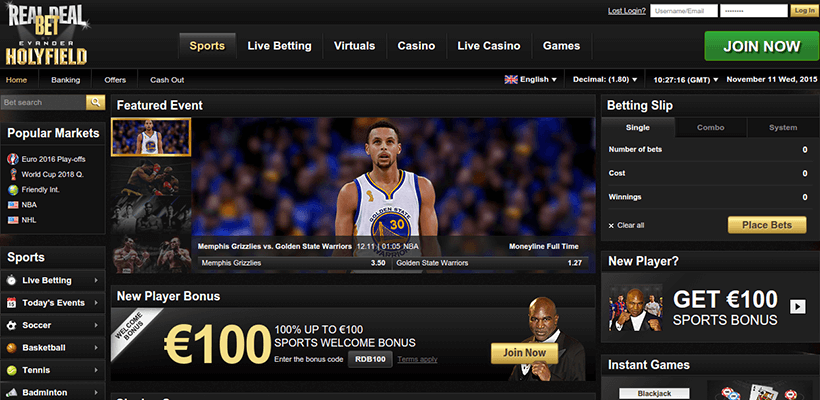Open the Banking menu item
Viewport: 820px width, 400px height.
tap(65, 80)
